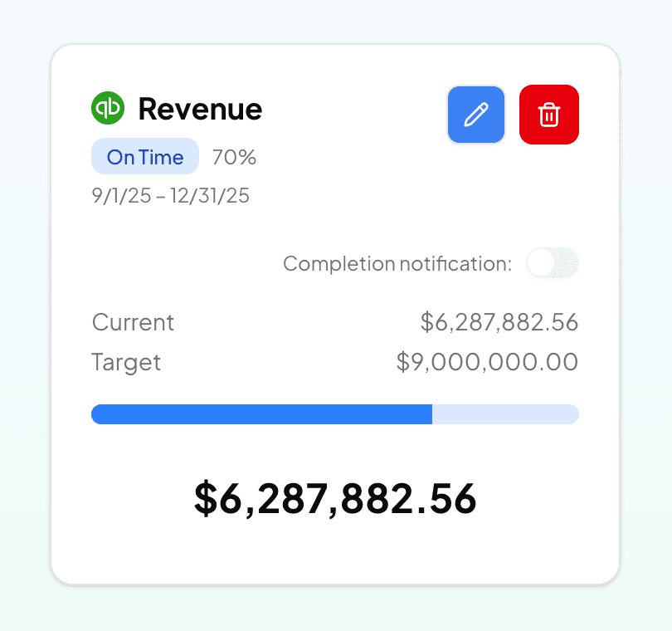Enable the Completion notification toggle
This screenshot has height=631, width=672.
pos(553,263)
